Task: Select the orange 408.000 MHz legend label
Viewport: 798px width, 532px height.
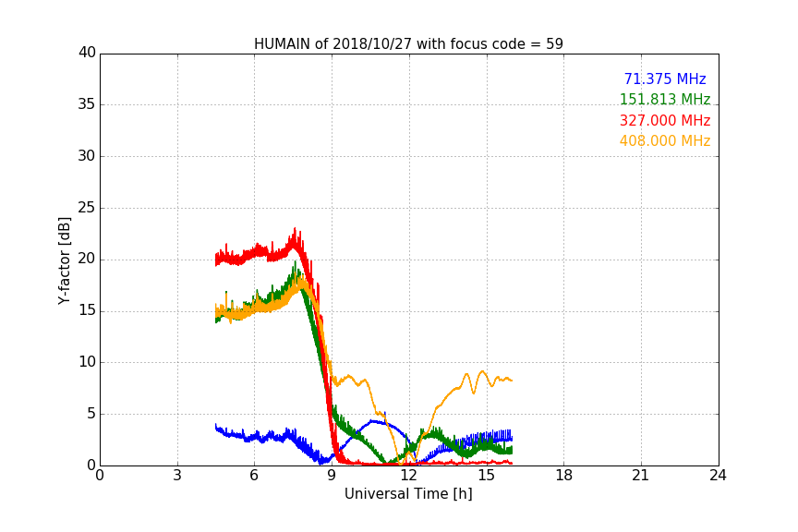Action: (x=665, y=141)
